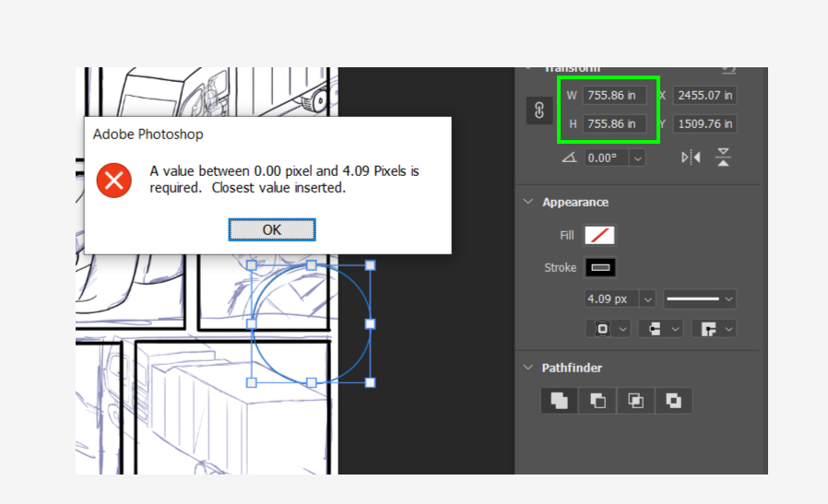Click the bottom-right transform handle of ellipse
The image size is (828, 504).
tap(370, 382)
